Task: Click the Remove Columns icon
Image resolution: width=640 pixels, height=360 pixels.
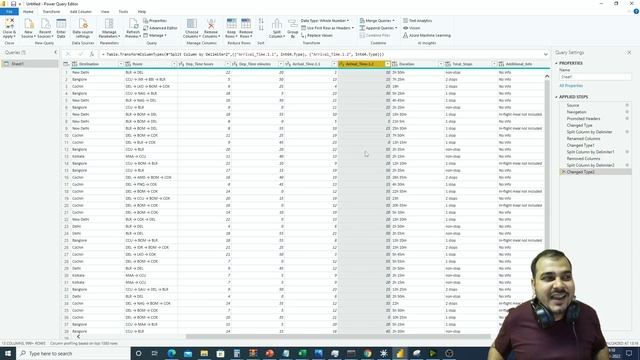Action: coord(211,24)
